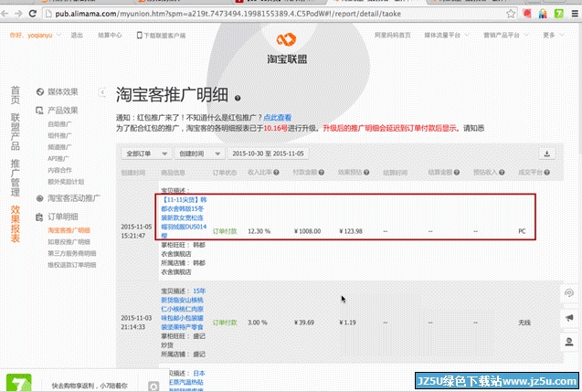Select 淘宝客推广明细 sidebar item
This screenshot has height=392, width=582.
pos(69,230)
